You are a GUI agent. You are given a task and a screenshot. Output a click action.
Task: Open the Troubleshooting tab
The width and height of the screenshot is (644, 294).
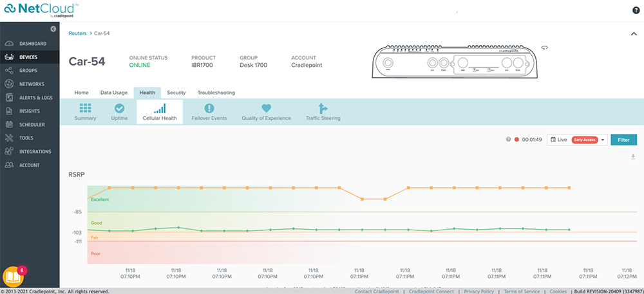point(216,93)
